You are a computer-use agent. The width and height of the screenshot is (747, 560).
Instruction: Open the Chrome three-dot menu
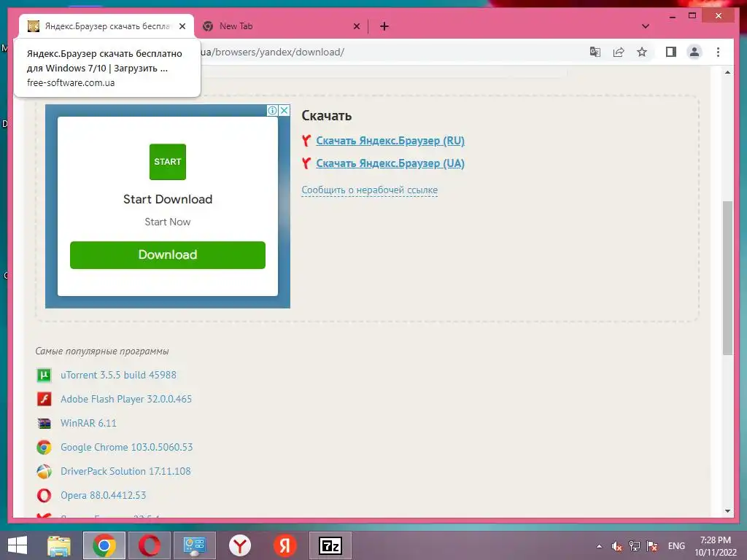click(718, 52)
